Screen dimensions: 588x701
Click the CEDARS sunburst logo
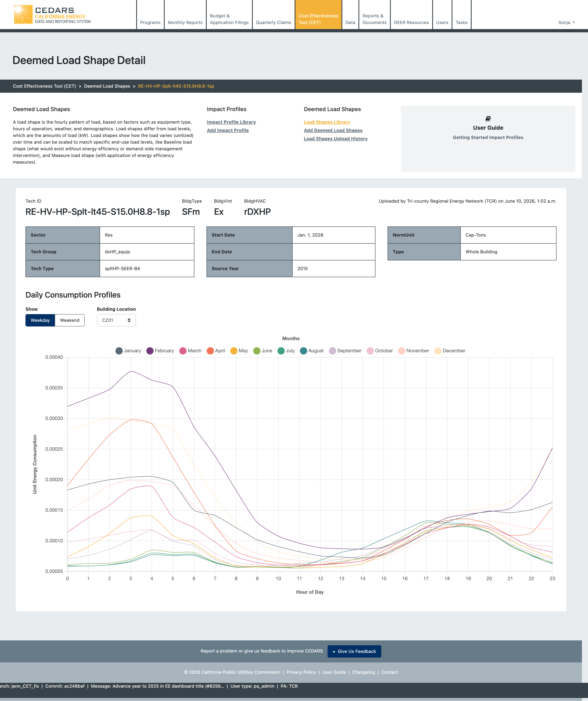[23, 14]
